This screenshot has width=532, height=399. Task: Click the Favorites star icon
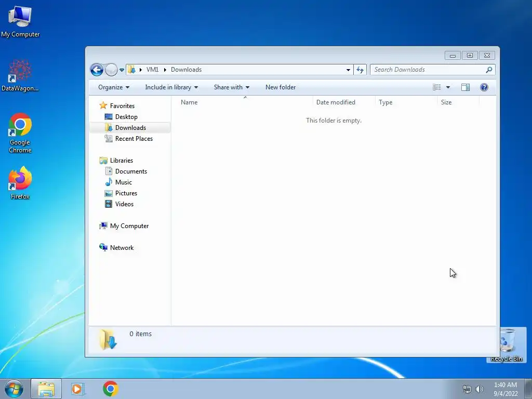tap(103, 105)
